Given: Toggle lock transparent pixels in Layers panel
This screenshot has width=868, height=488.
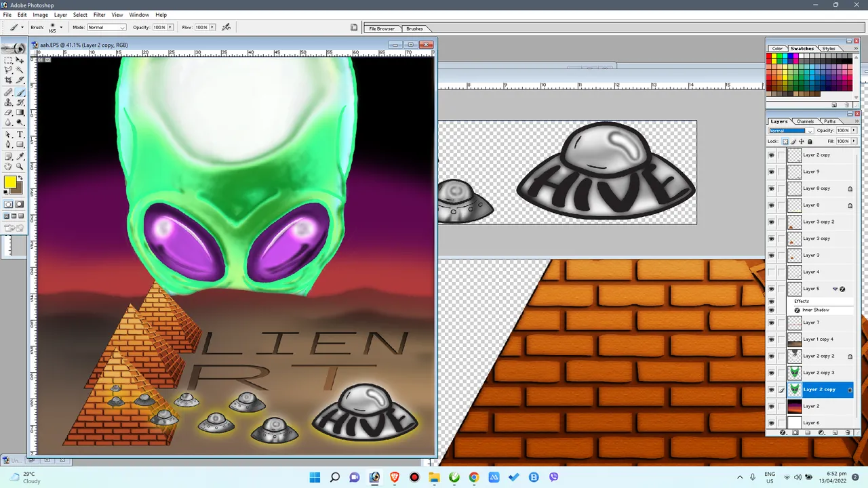Looking at the screenshot, I should 785,142.
